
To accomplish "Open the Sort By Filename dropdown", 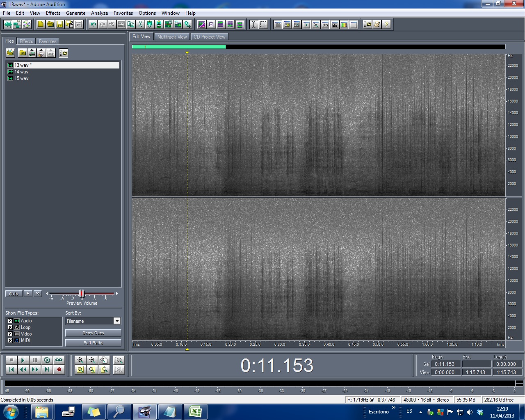I will point(93,321).
